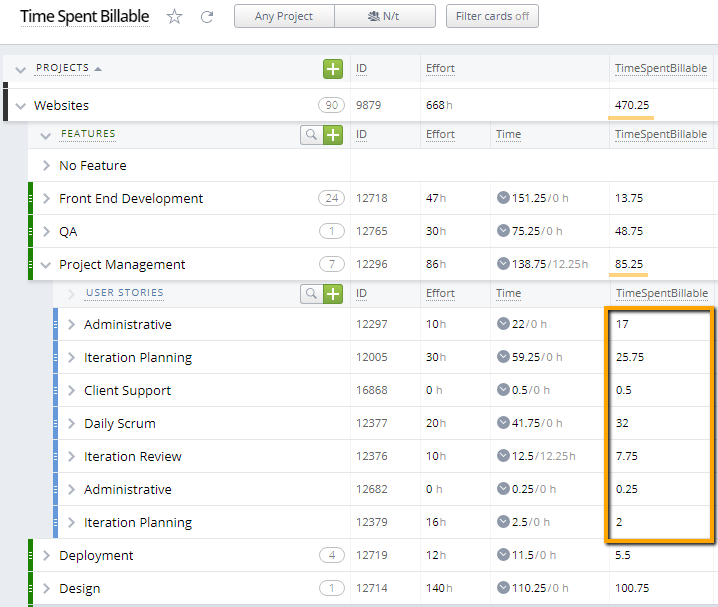Select the 32 billable value for Daily Scrum
718x607 pixels.
point(622,423)
